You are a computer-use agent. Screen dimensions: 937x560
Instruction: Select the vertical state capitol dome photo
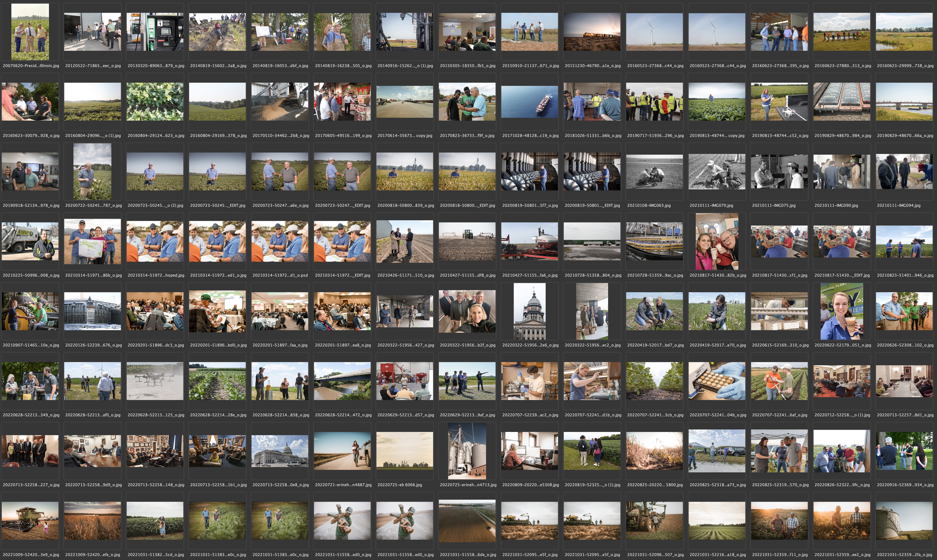click(529, 311)
